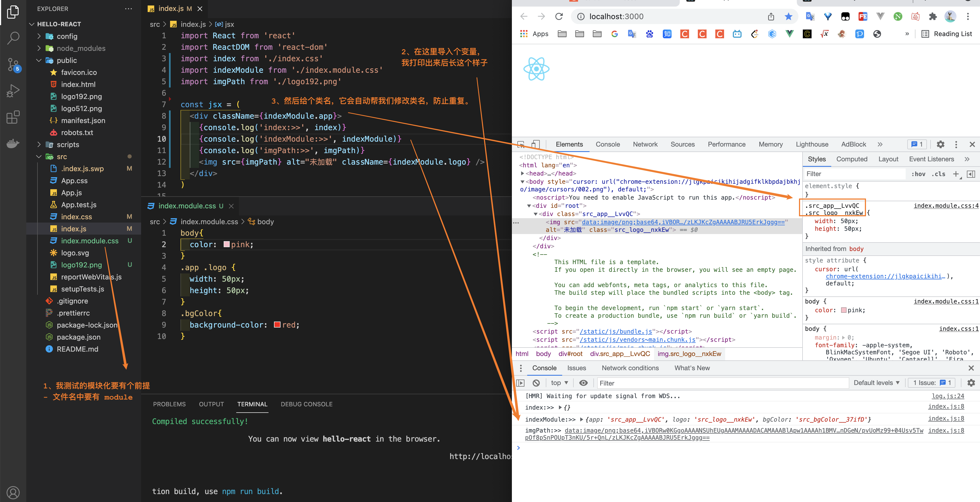The height and width of the screenshot is (502, 980).
Task: Switch to Computed styles tab
Action: 852,159
